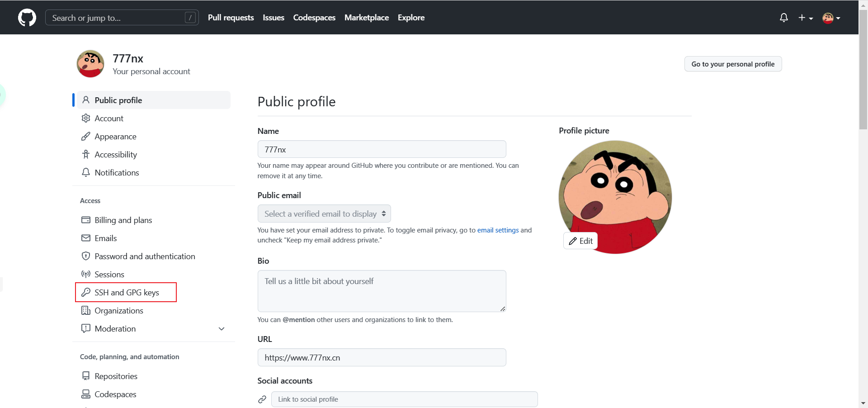This screenshot has height=408, width=868.
Task: Open the GitHub homepage via the Octocat logo
Action: 27,18
